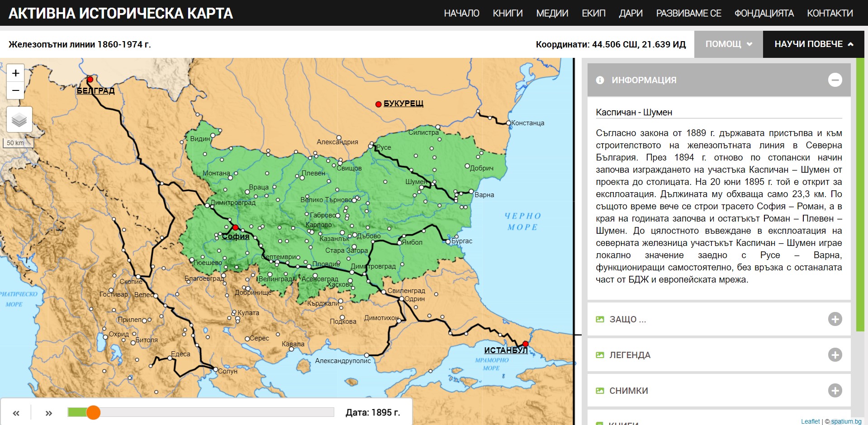Zoom out on the map
This screenshot has height=425, width=868.
[15, 90]
